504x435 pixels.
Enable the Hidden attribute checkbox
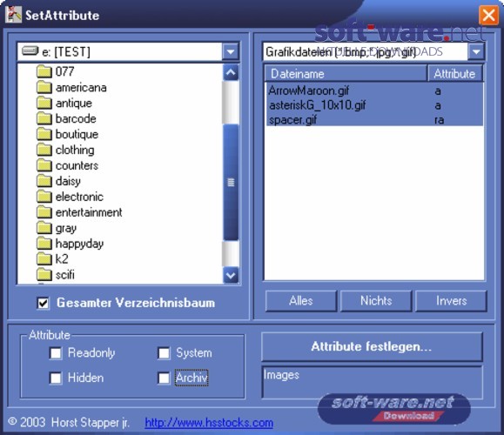pos(56,378)
